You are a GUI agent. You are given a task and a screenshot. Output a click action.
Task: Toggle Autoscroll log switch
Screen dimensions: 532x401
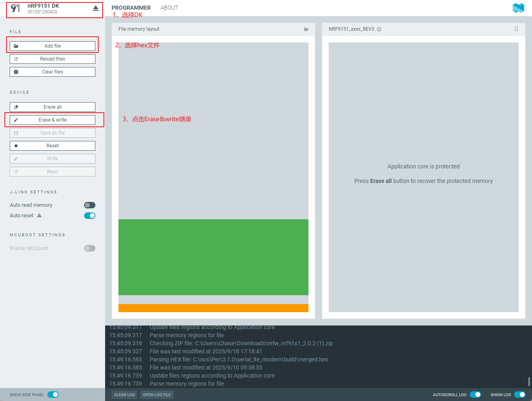click(475, 395)
